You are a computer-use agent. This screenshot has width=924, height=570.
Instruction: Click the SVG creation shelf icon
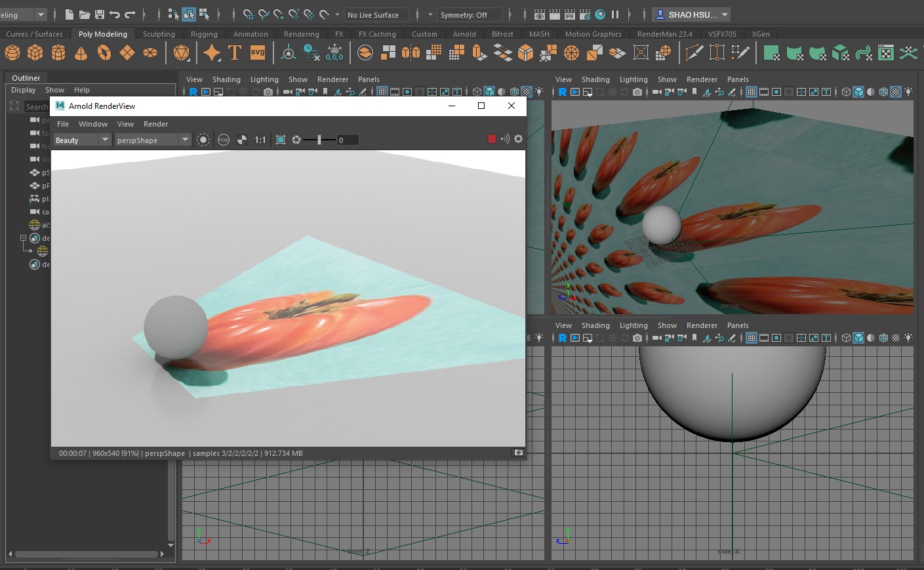257,52
